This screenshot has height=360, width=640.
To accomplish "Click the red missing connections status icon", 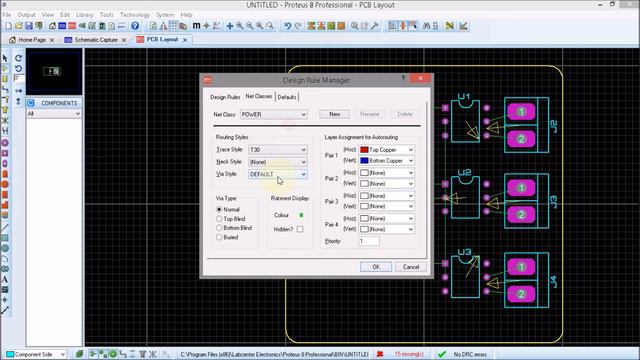I will (380, 354).
